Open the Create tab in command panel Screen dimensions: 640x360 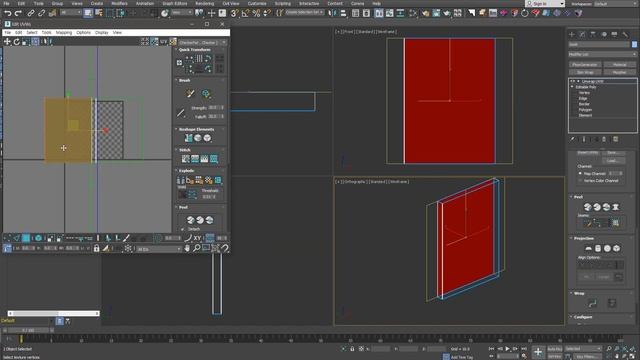tap(572, 35)
